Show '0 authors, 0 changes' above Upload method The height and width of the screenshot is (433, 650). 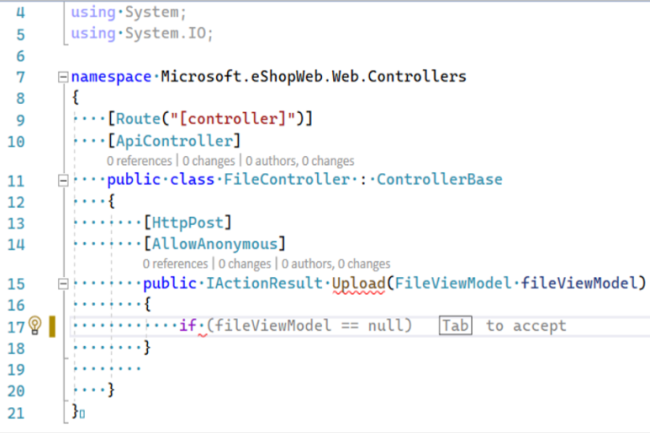(x=333, y=264)
